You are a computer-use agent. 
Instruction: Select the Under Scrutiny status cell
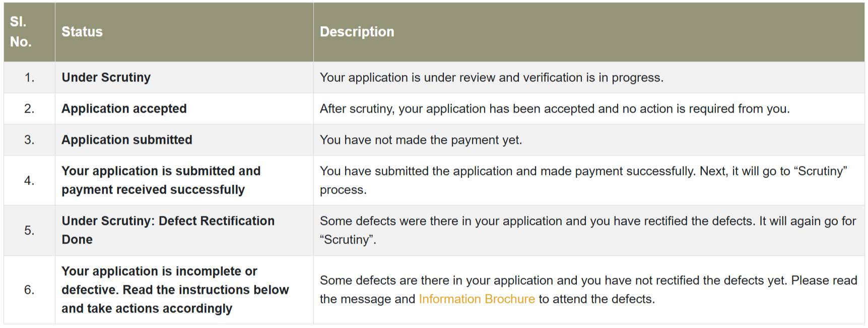[x=106, y=77]
